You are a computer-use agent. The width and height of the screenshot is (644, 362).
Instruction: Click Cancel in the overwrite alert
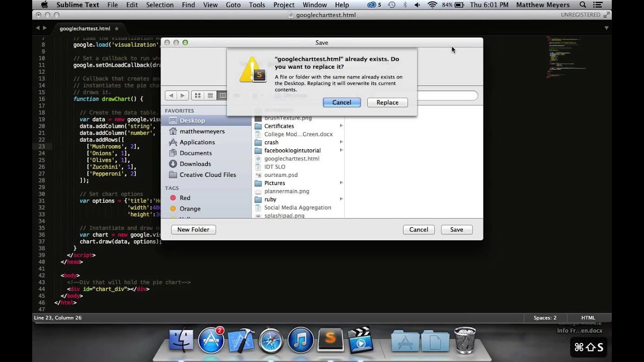[x=342, y=103]
